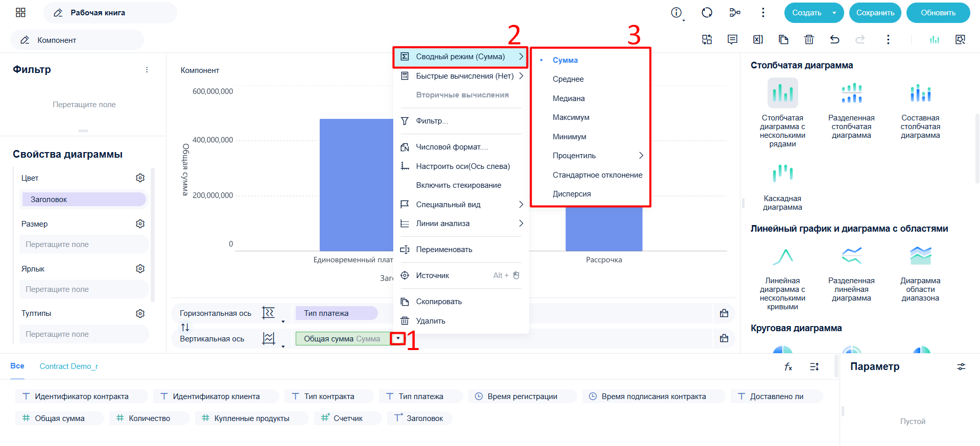Select the Cascade chart type icon
Image resolution: width=980 pixels, height=446 pixels.
(782, 174)
